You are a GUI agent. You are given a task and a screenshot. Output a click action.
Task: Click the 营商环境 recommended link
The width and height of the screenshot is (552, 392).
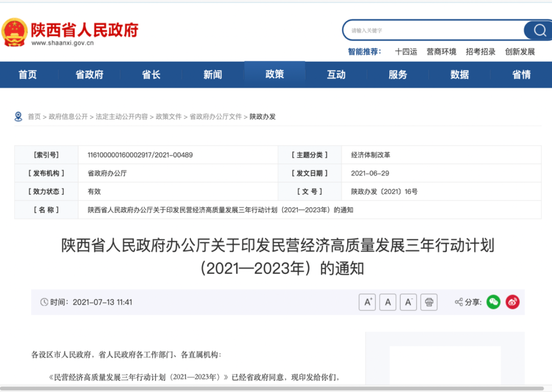(441, 52)
